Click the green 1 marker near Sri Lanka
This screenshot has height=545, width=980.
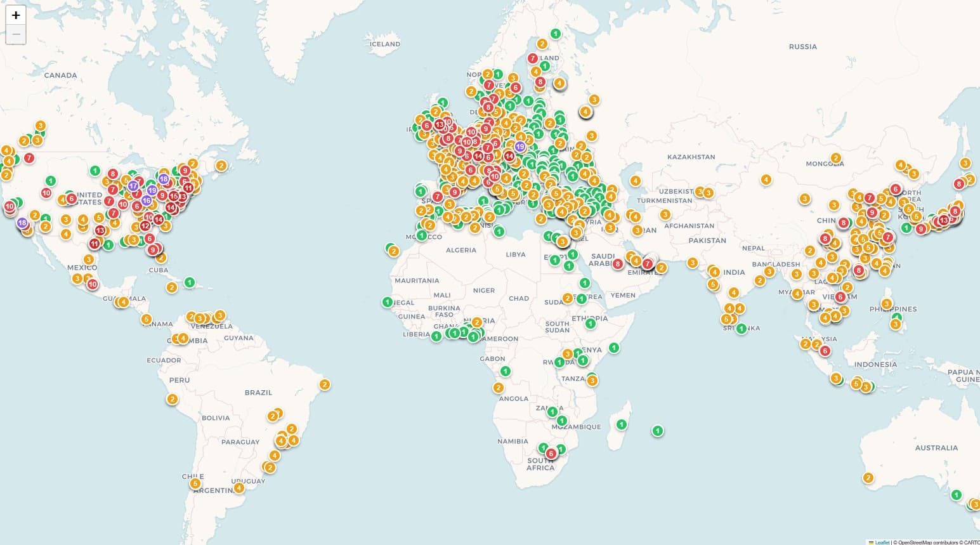tap(742, 328)
